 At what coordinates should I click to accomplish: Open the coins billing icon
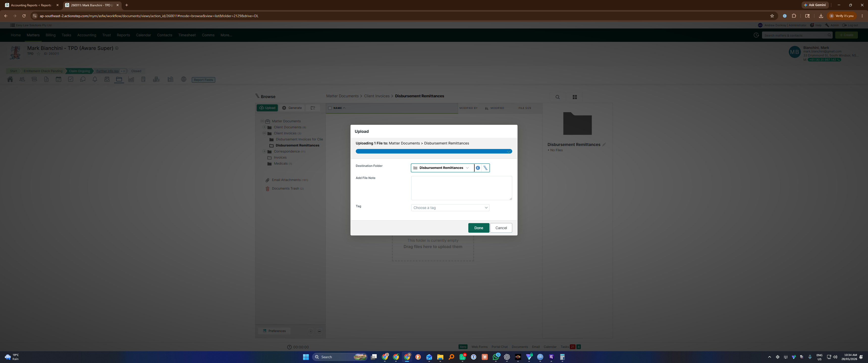coord(156,79)
